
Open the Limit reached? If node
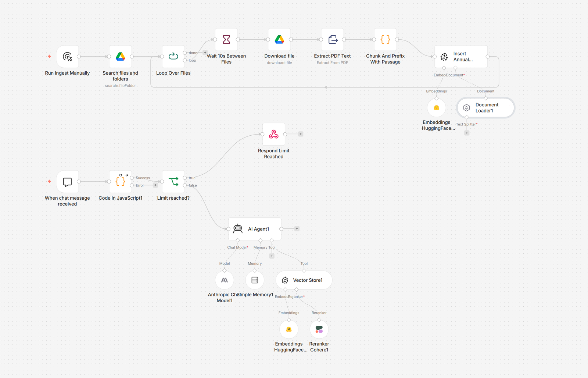pyautogui.click(x=173, y=182)
